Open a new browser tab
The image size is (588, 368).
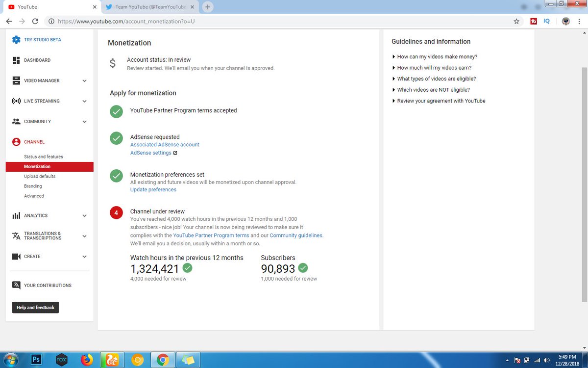tap(208, 7)
